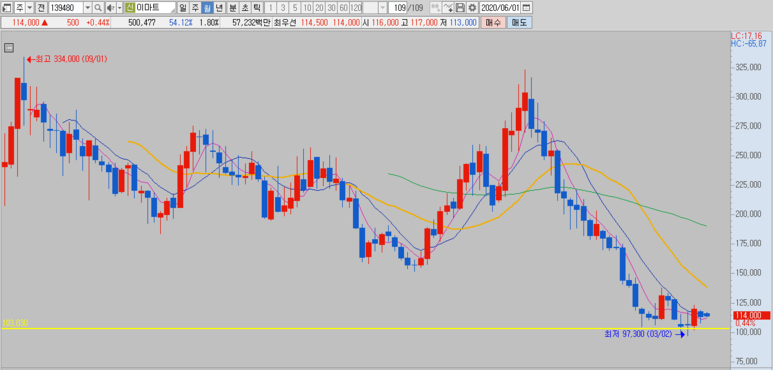773x370 pixels.
Task: Choose interval 20 button
Action: (x=319, y=7)
